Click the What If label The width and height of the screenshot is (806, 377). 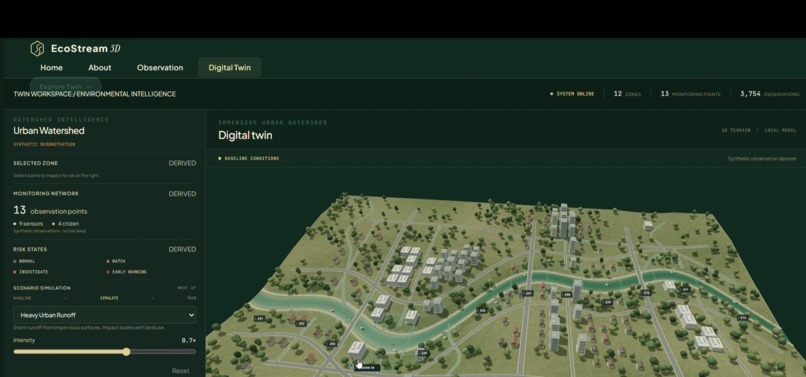[x=187, y=288]
